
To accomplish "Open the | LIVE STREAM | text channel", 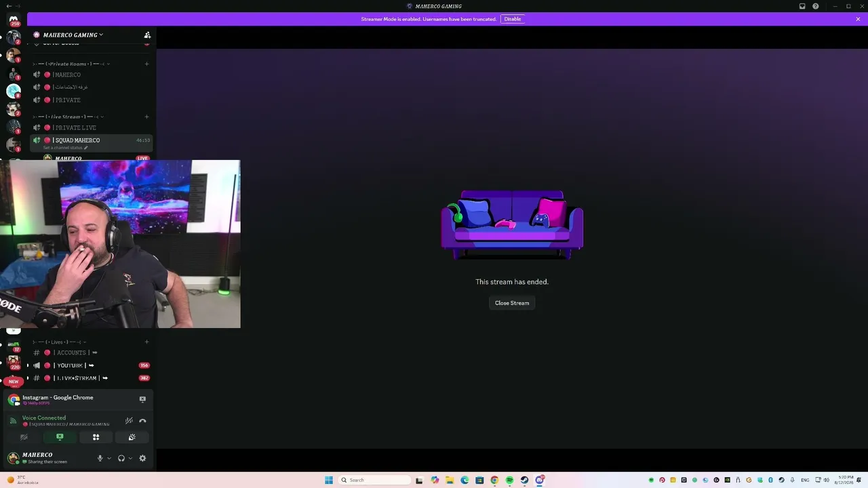I will coord(92,378).
